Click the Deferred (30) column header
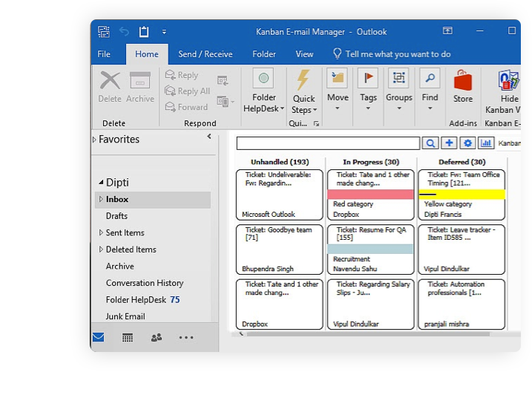532x398 pixels. click(x=462, y=162)
